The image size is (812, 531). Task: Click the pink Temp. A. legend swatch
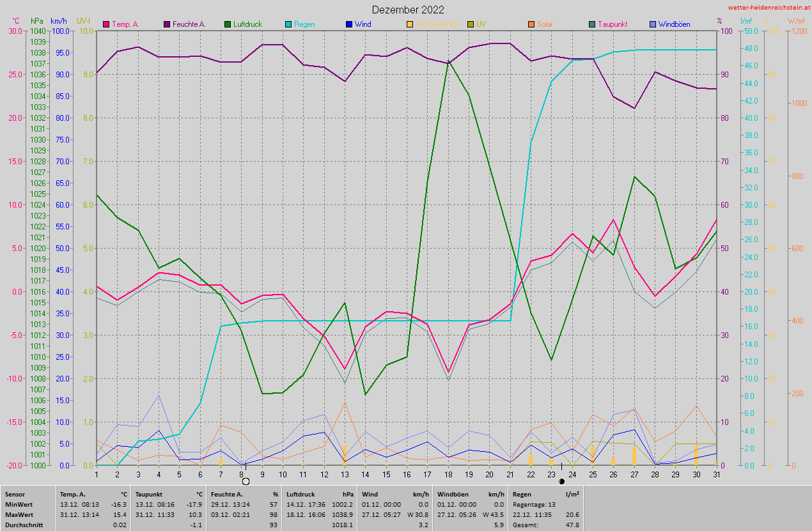(x=106, y=24)
